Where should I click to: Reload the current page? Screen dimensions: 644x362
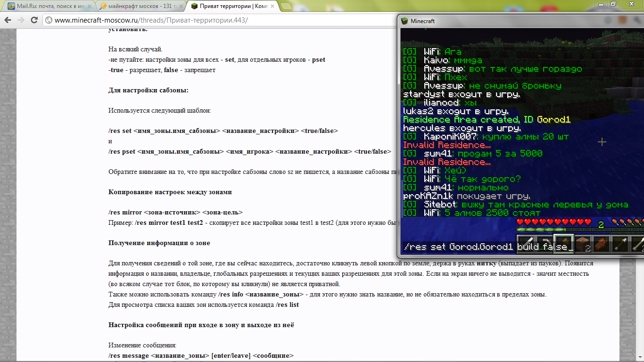tap(34, 20)
